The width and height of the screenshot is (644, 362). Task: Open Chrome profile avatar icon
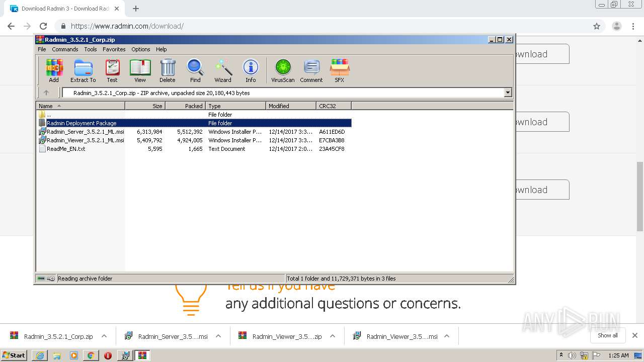[616, 26]
